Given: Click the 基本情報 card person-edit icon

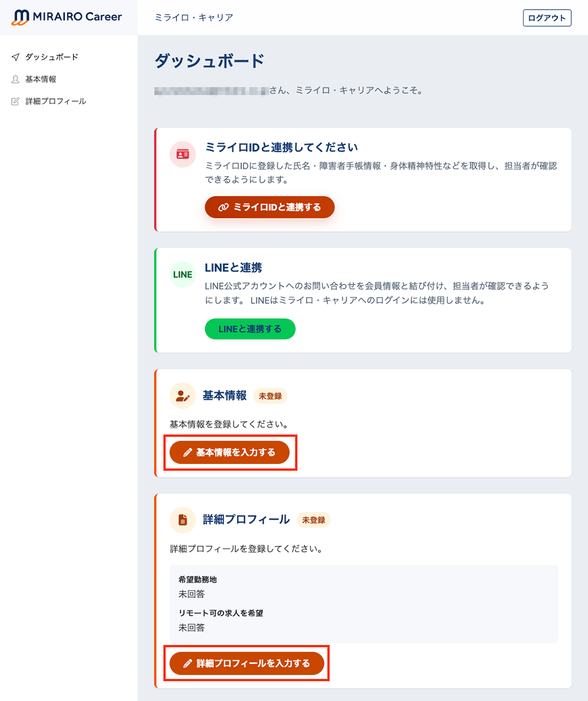Looking at the screenshot, I should pyautogui.click(x=183, y=395).
